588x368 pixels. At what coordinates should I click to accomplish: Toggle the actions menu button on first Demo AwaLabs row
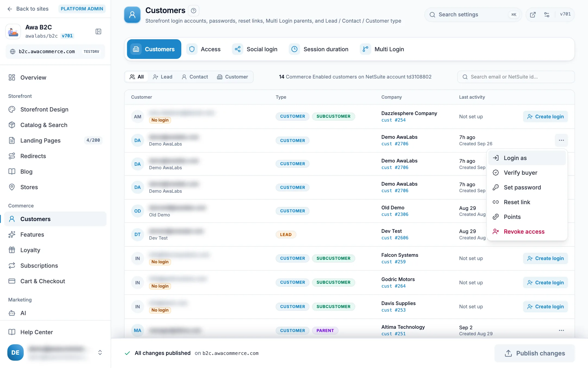pyautogui.click(x=561, y=140)
